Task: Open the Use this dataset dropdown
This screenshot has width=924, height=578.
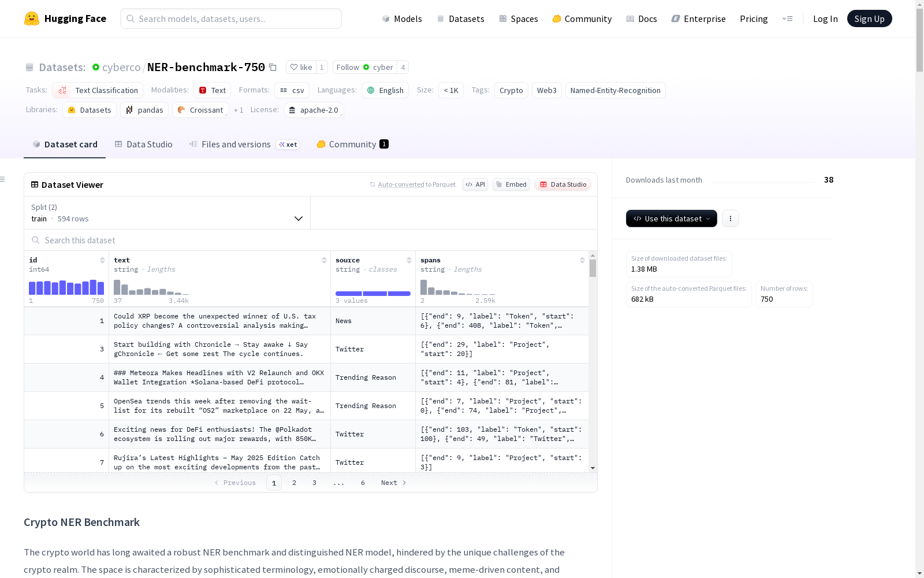Action: (x=672, y=218)
